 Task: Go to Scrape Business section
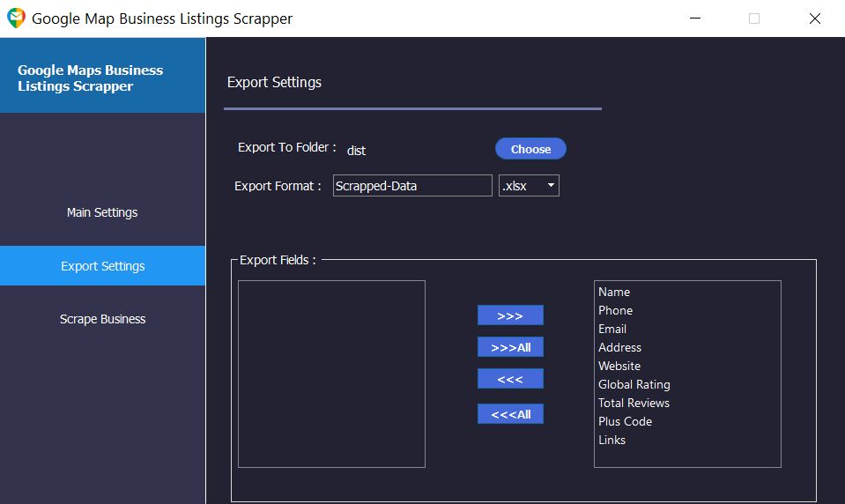click(102, 319)
